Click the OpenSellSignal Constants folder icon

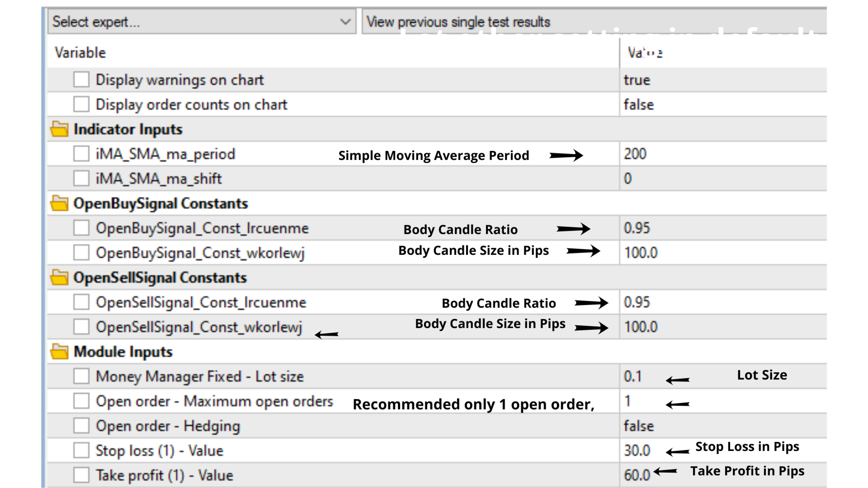pyautogui.click(x=59, y=277)
